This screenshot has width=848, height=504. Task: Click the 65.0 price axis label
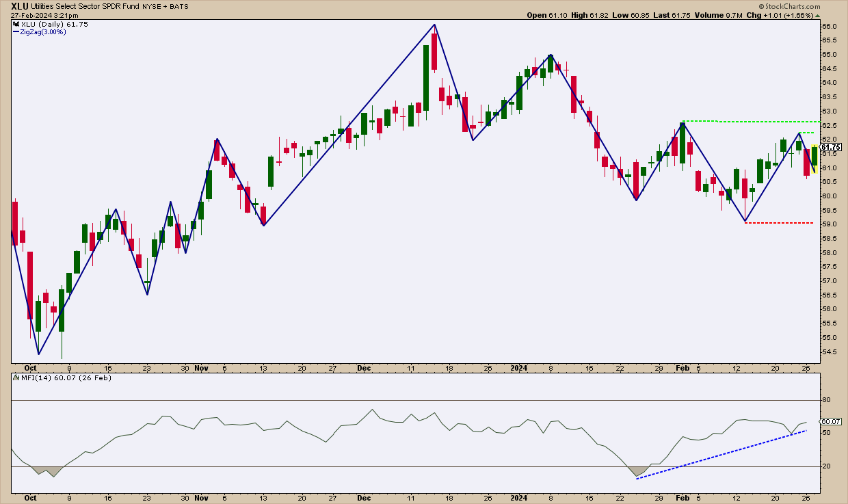(x=828, y=54)
